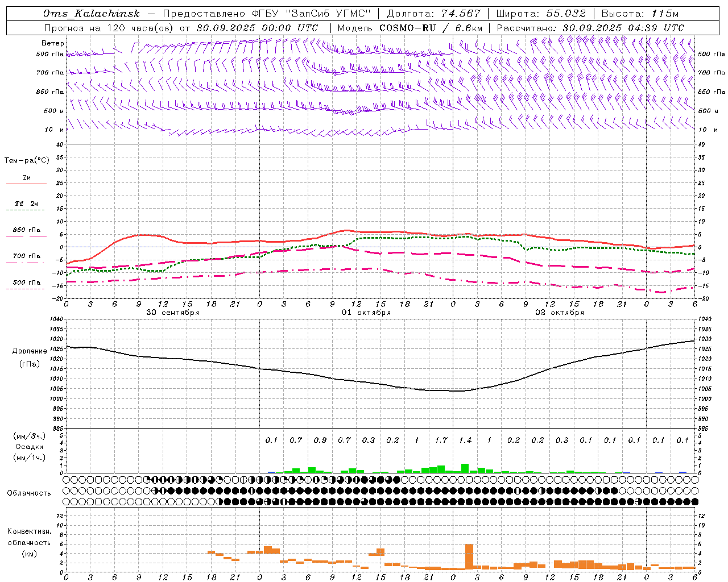
Task: Click the dash-dot swatch under legend '500 гПа'
Action: coord(25,289)
